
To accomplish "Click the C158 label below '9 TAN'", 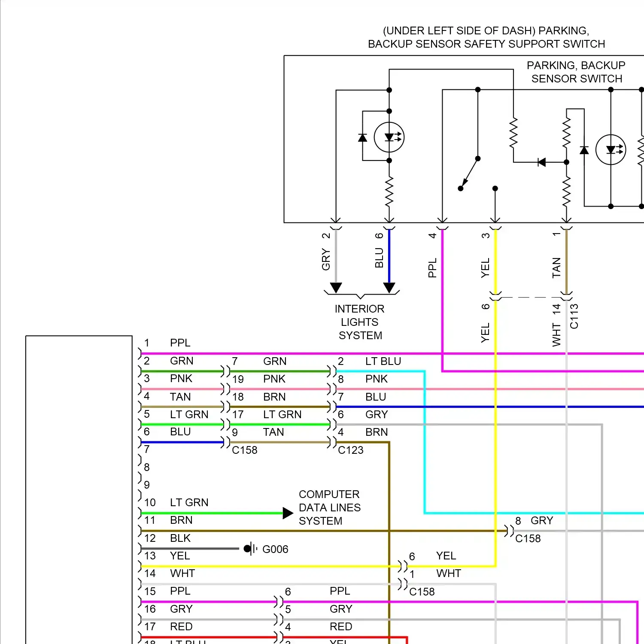I will (x=245, y=450).
